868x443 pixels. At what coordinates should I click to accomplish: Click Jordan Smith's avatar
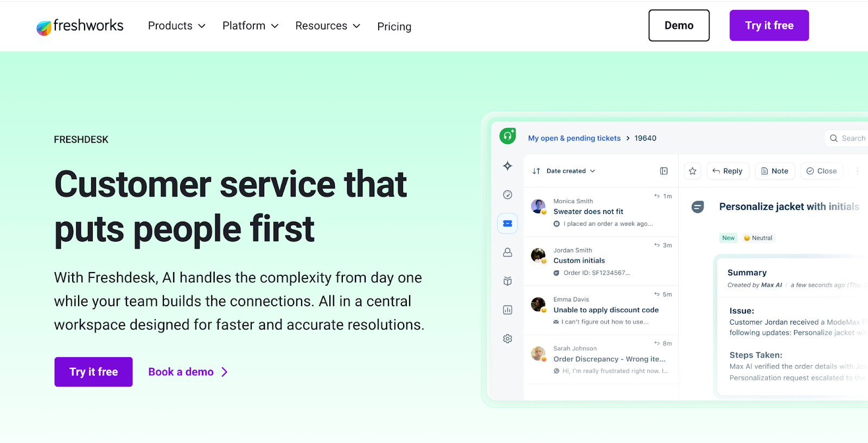pos(538,255)
